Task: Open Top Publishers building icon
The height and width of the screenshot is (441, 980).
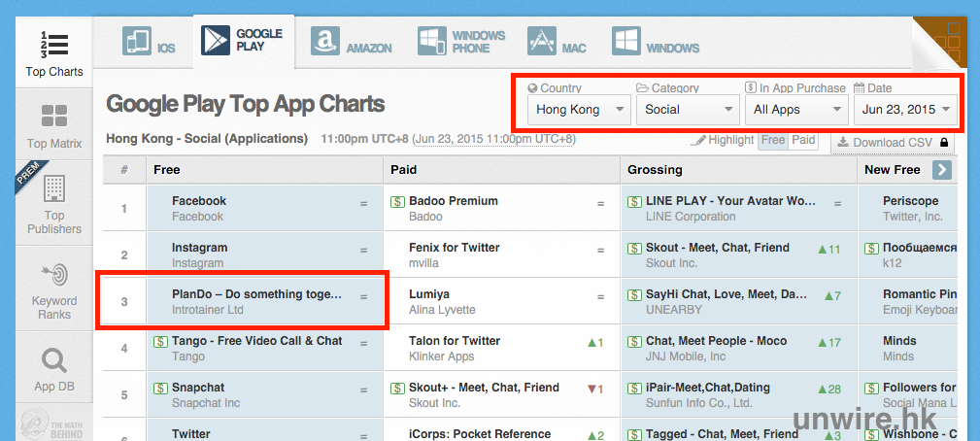Action: pos(54,188)
